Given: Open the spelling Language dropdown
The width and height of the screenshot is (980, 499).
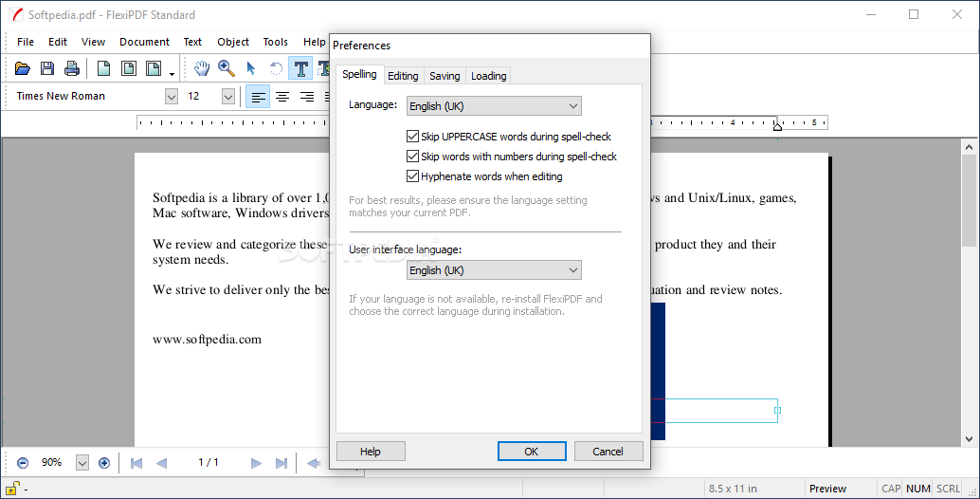Looking at the screenshot, I should [494, 105].
